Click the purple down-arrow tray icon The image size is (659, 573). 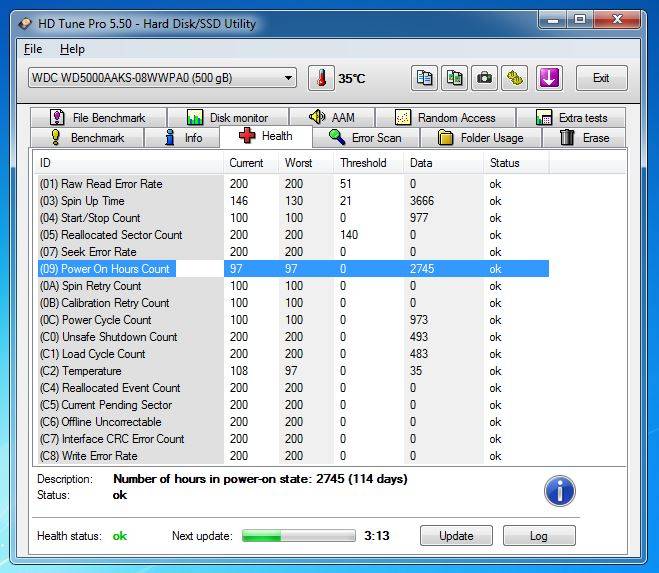tap(549, 78)
